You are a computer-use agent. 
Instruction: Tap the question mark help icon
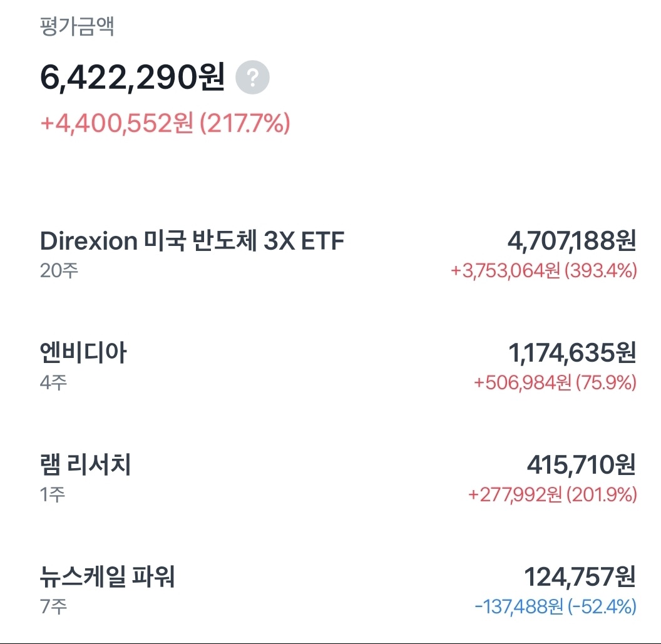pyautogui.click(x=252, y=78)
